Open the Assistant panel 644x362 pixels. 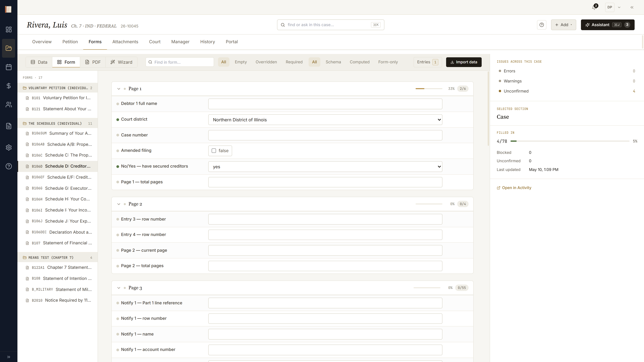[607, 25]
